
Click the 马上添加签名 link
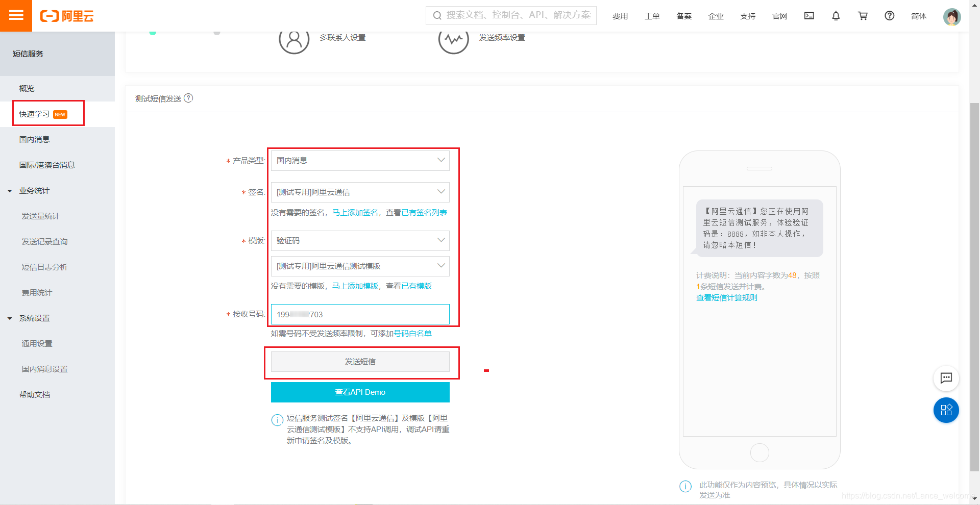tap(355, 213)
